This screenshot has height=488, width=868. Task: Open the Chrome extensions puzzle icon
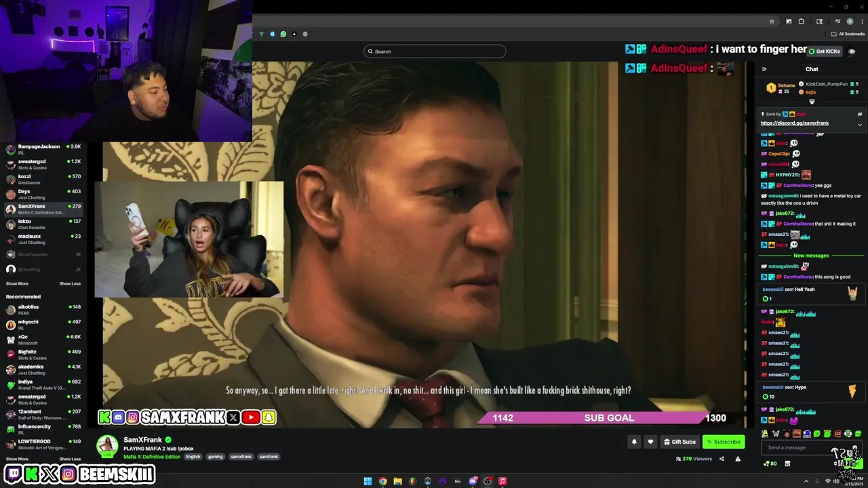click(x=802, y=22)
